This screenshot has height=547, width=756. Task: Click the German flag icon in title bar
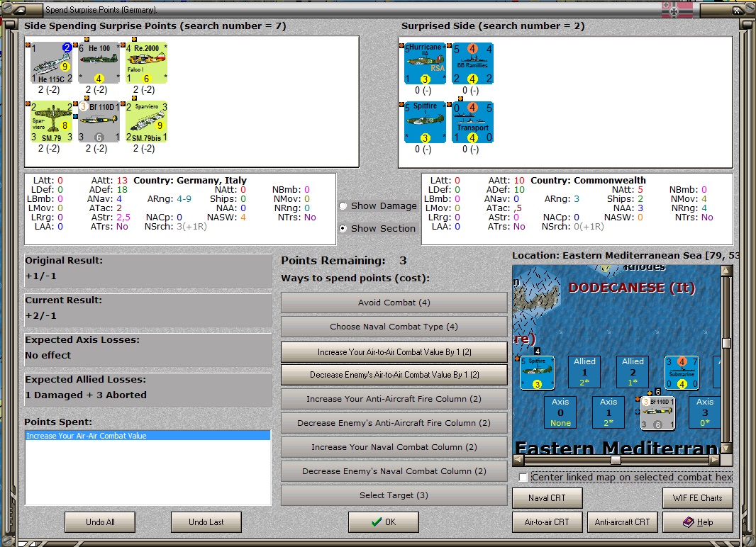[677, 9]
